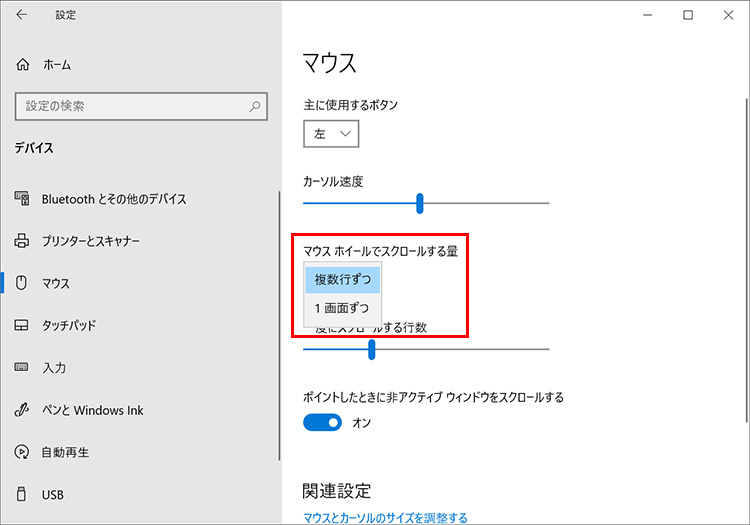Open the プリンターとスキャナー settings page

click(x=90, y=241)
